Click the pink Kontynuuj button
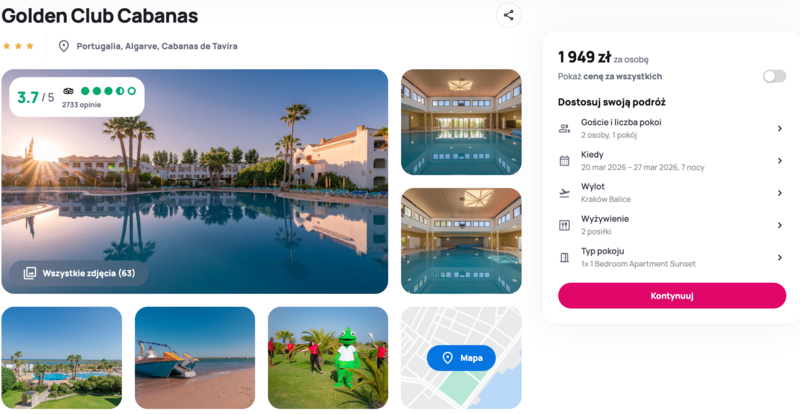 (672, 296)
